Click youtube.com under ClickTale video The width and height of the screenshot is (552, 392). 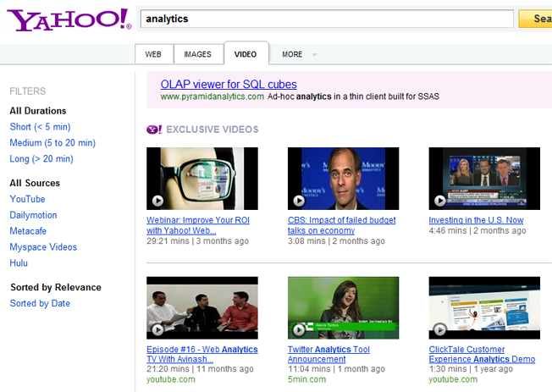pos(453,379)
